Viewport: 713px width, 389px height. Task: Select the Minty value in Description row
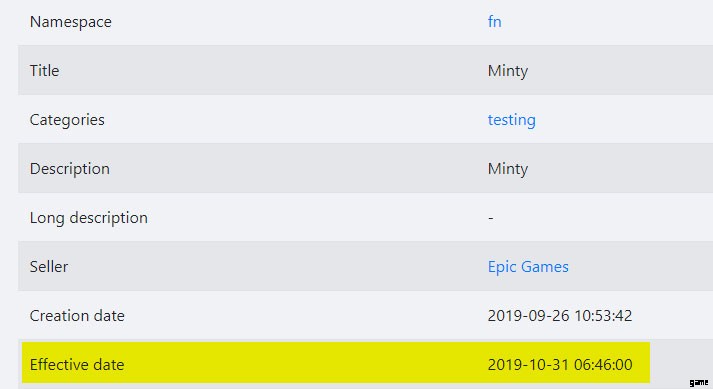pos(508,169)
